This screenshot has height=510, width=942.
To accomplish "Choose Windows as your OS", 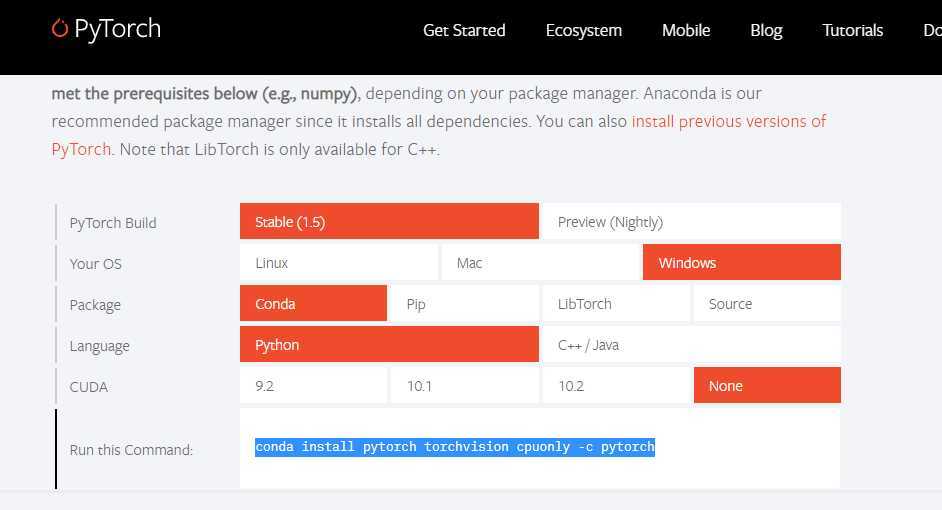I will [741, 262].
